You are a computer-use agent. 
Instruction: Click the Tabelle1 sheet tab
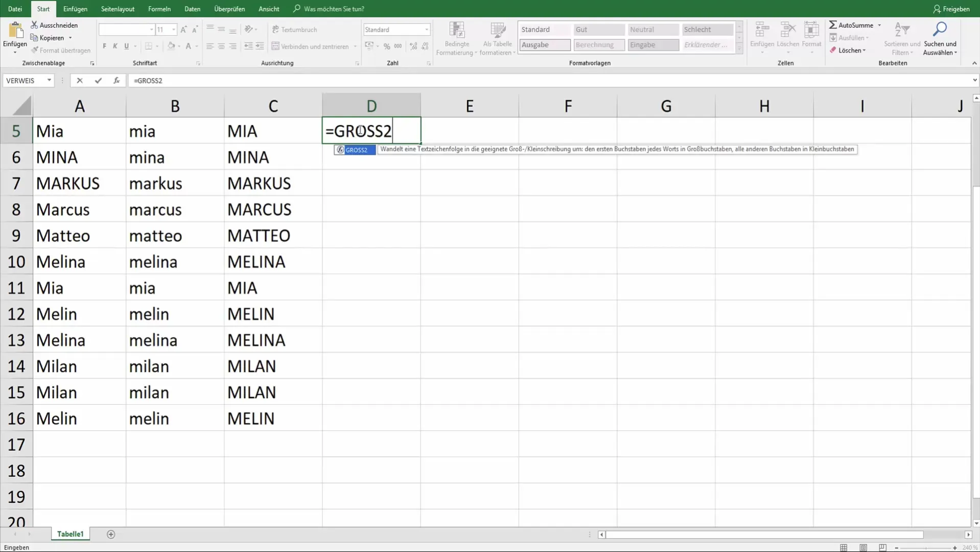70,534
